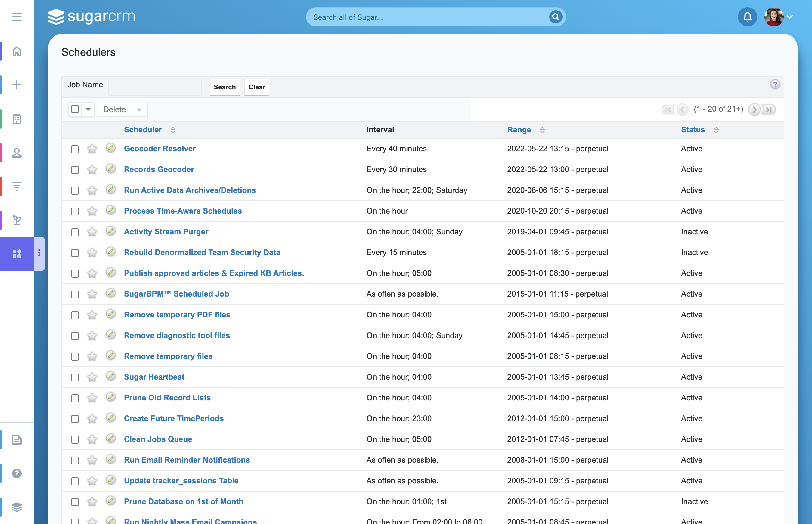This screenshot has height=524, width=812.
Task: Check the Prune Old Record Lists row
Action: coord(75,398)
